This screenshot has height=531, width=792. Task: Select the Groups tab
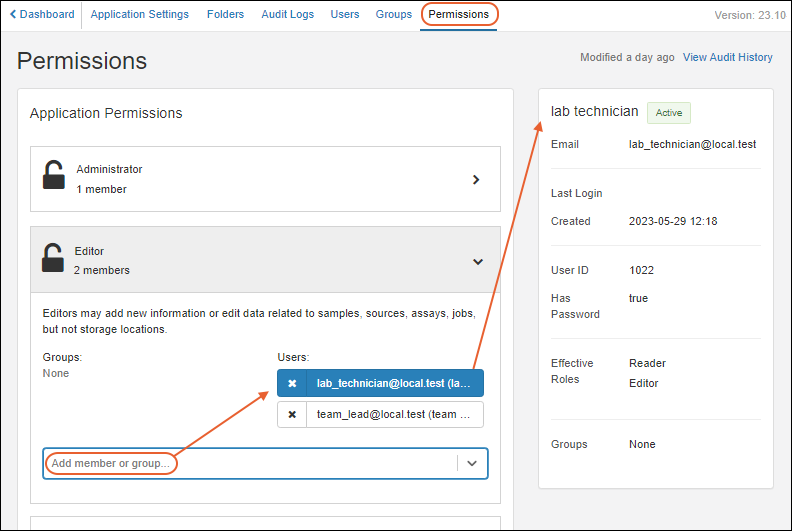394,15
